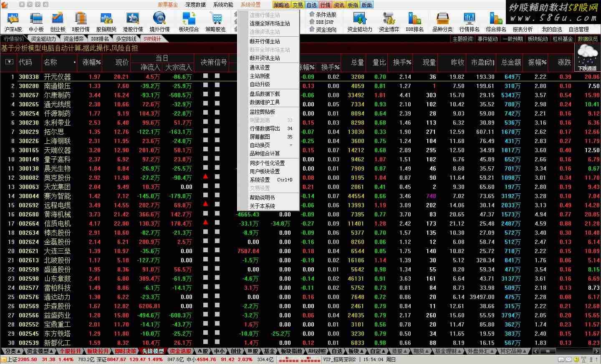Open the 深度数据 menu
Viewport: 601px width, 364px height.
pyautogui.click(x=195, y=5)
